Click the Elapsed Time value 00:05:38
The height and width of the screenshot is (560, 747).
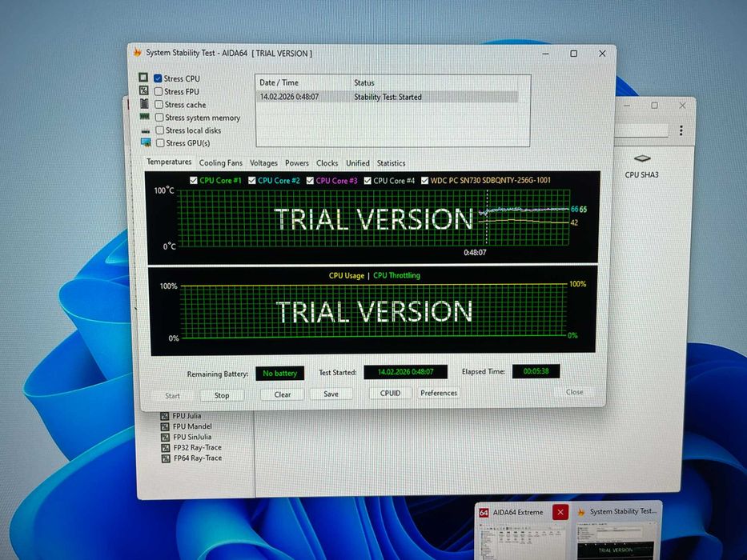536,371
